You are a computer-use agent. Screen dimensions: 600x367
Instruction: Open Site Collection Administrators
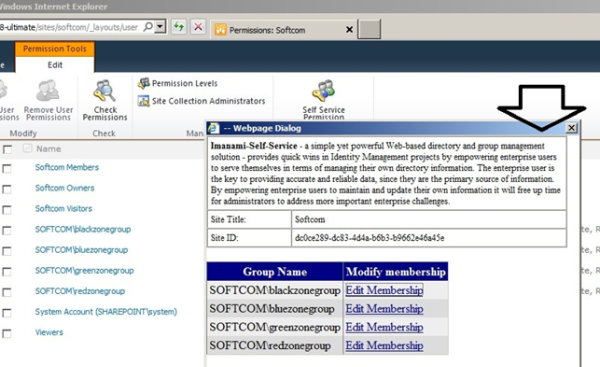click(x=202, y=101)
